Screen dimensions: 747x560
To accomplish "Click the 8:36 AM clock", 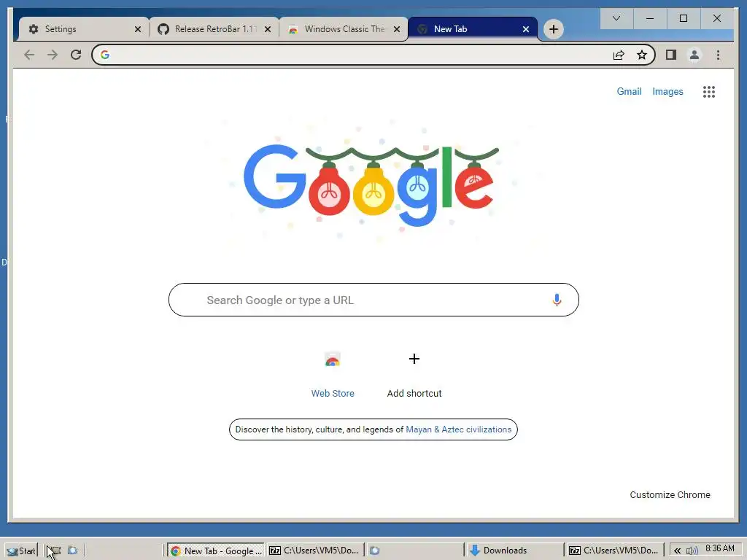I will coord(719,548).
